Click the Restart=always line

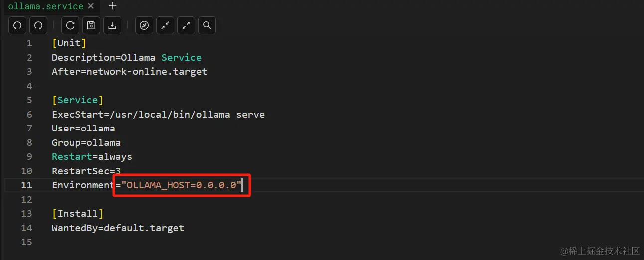pos(92,157)
